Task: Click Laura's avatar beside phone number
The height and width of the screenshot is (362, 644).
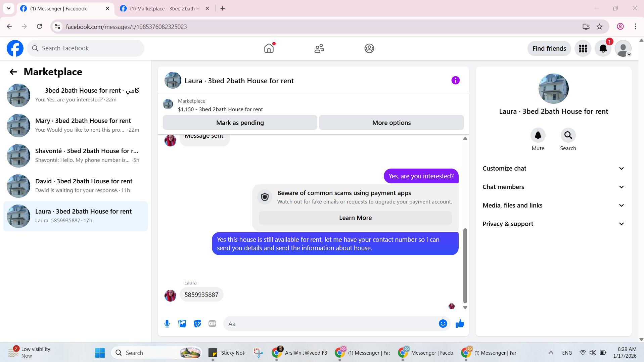Action: pos(170,296)
